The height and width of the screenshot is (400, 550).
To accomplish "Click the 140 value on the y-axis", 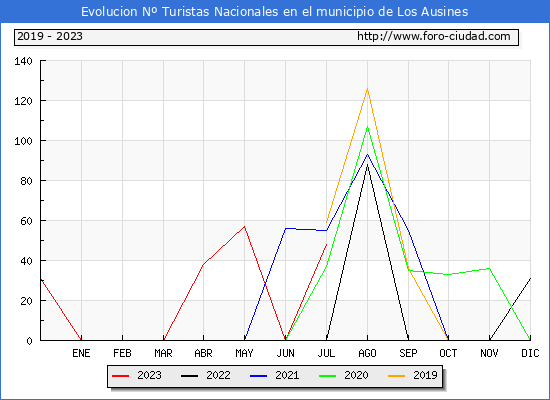I will pyautogui.click(x=23, y=61).
